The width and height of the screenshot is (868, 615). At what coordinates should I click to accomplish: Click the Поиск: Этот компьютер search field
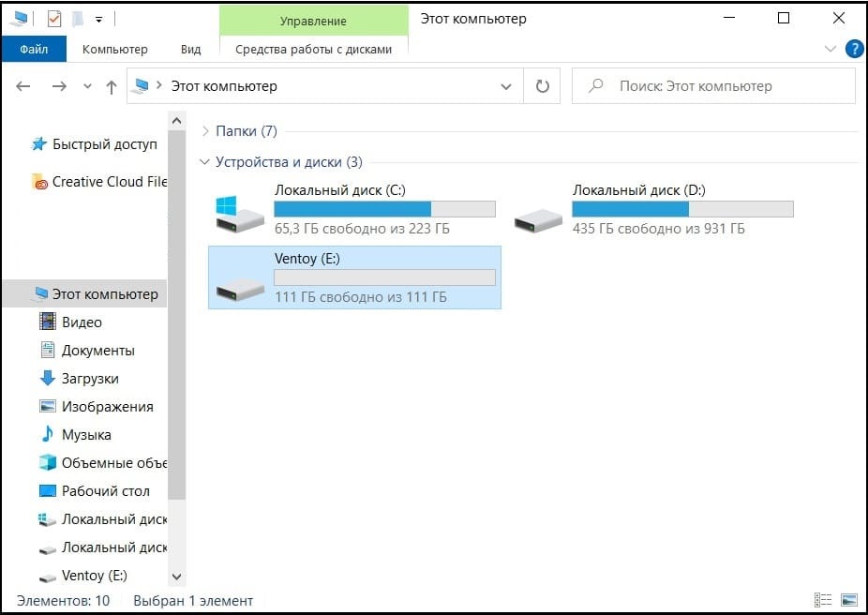[x=713, y=86]
